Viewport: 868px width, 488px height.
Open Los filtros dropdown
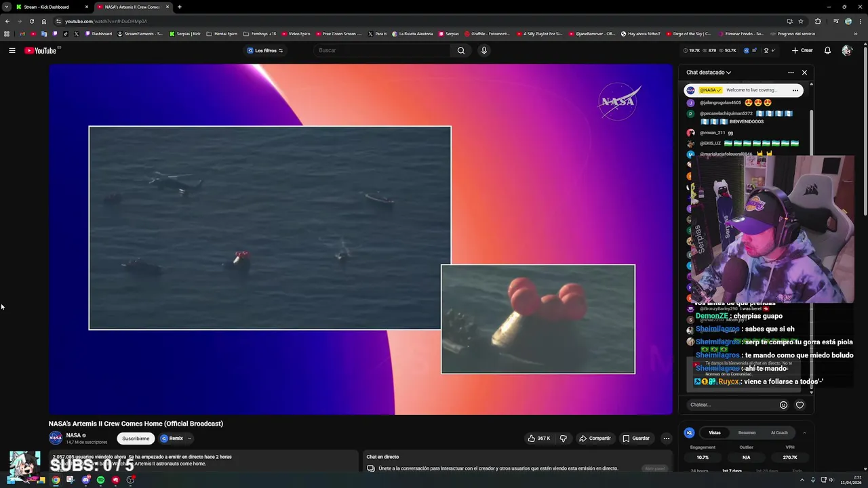[265, 50]
